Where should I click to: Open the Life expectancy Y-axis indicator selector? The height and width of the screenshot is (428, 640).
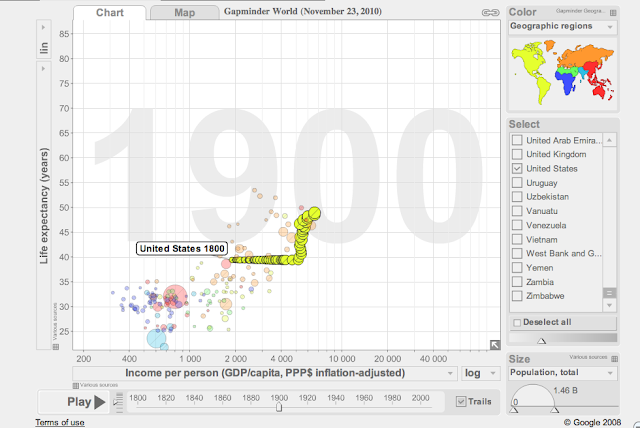(x=44, y=205)
